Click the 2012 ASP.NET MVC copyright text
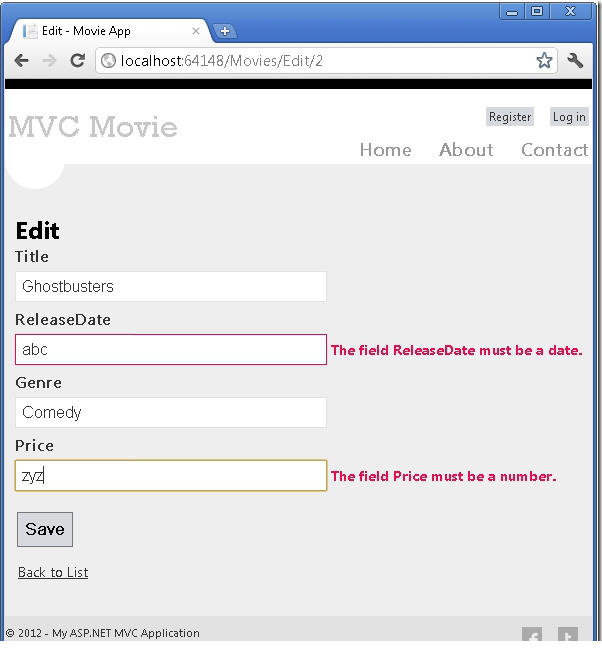 tap(102, 633)
